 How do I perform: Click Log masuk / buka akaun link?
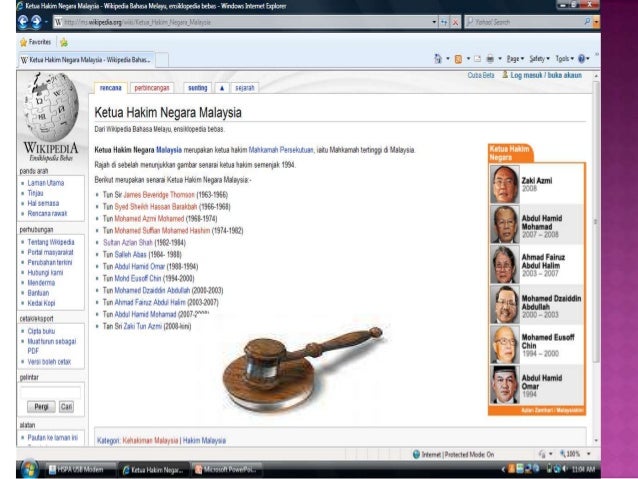(546, 75)
